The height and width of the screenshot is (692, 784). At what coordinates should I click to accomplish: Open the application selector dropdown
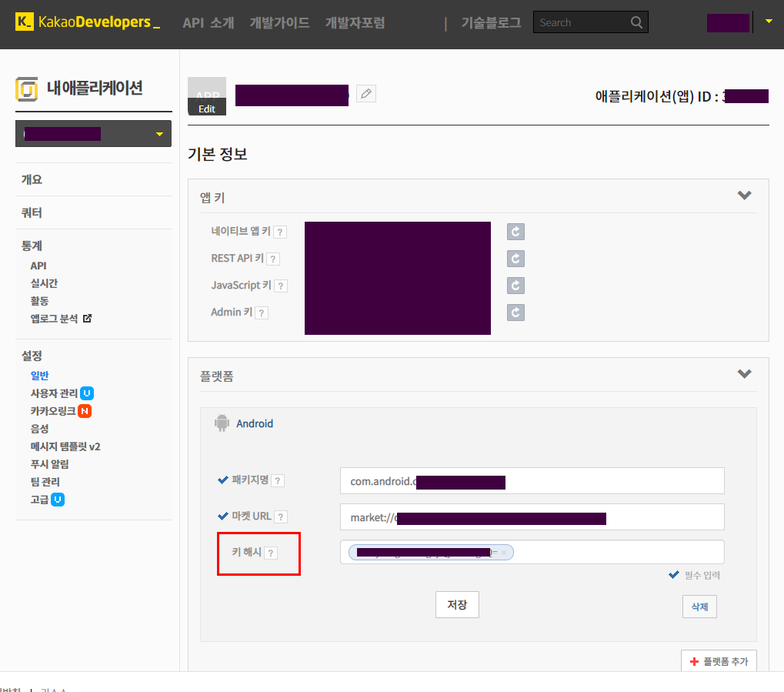click(94, 134)
